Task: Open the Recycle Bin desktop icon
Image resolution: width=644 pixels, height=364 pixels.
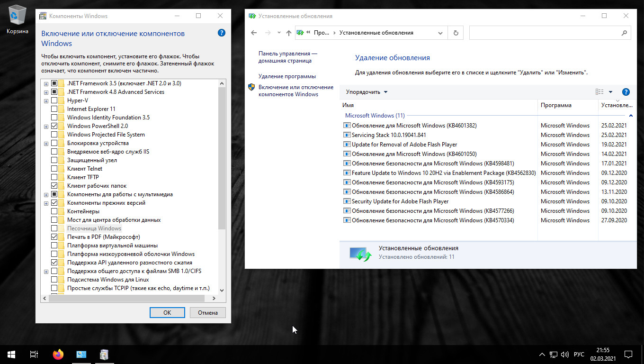Action: click(x=17, y=19)
